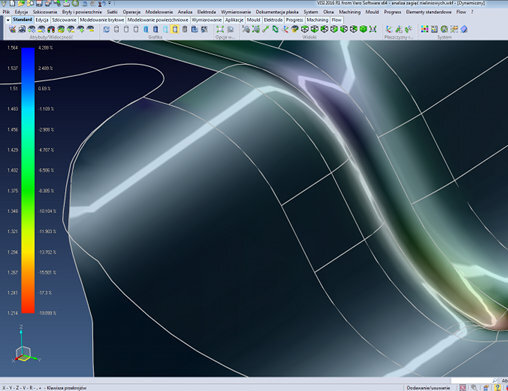Click the open folder icon in quick access toolbar
The image size is (508, 391).
tap(21, 4)
